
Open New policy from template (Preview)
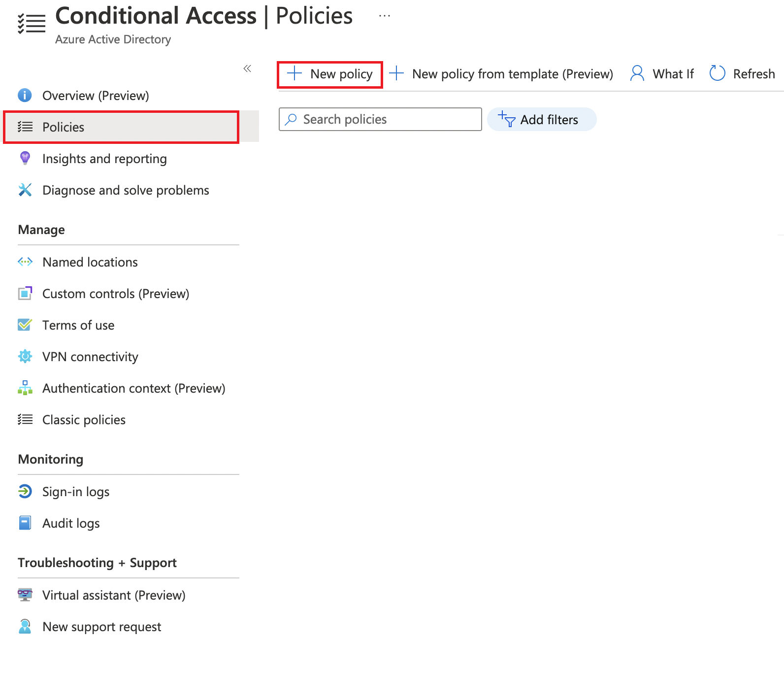pos(512,73)
